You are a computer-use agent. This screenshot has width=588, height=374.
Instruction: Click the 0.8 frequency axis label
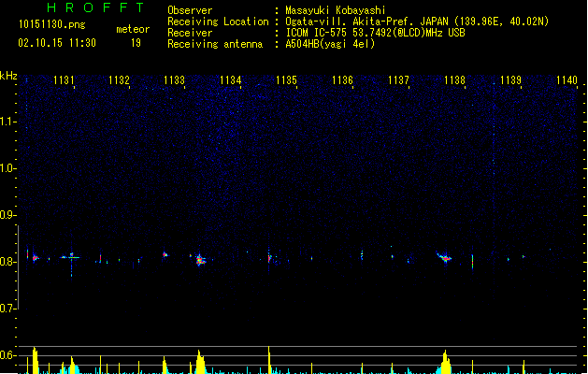(7, 262)
